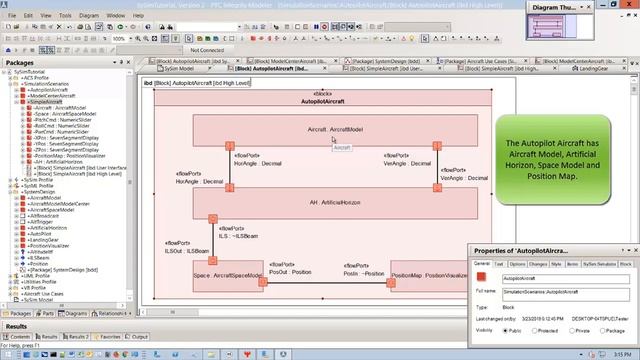Click the AutopilotAircraft name input field
Screen dimensions: 640x360
coord(566,279)
